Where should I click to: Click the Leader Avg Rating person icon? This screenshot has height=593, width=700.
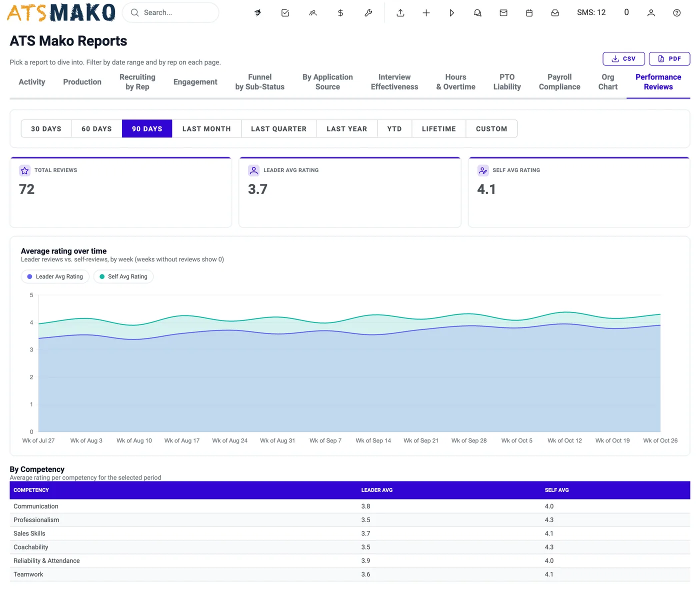(x=254, y=170)
